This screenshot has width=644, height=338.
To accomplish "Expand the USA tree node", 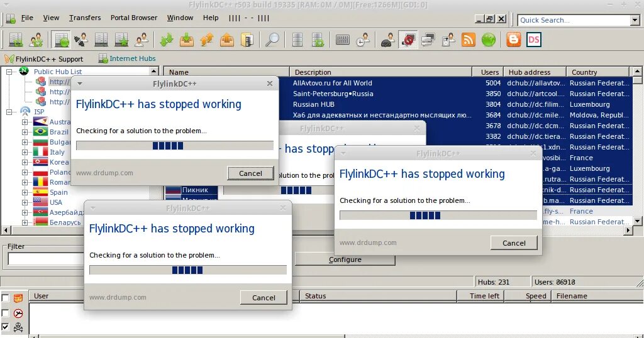I will point(25,202).
